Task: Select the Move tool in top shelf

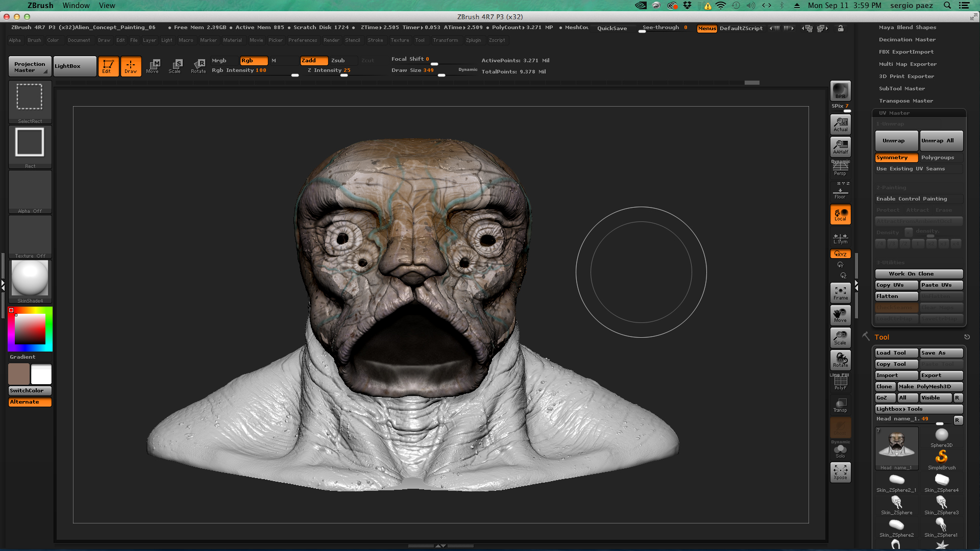Action: (x=153, y=66)
